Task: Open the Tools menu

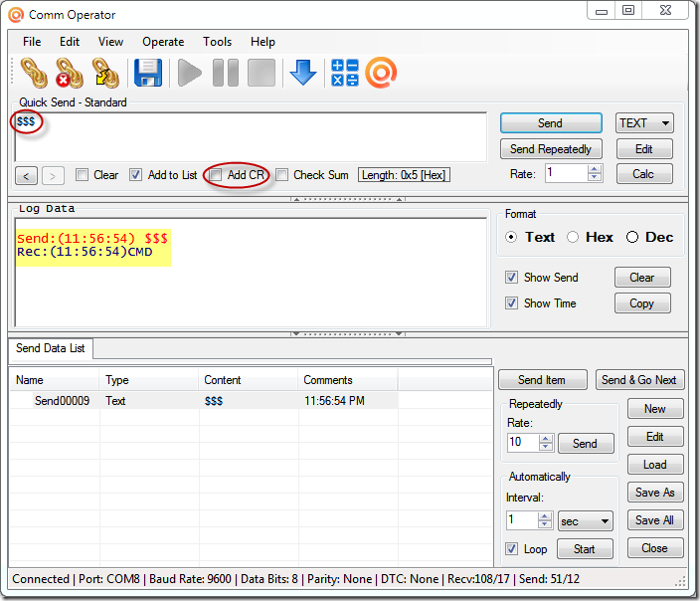Action: (217, 42)
